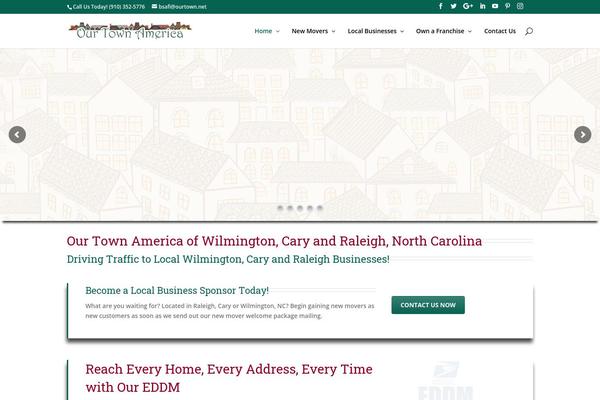Viewport: 600px width, 400px height.
Task: Open the Pinterest social icon
Action: pos(507,6)
